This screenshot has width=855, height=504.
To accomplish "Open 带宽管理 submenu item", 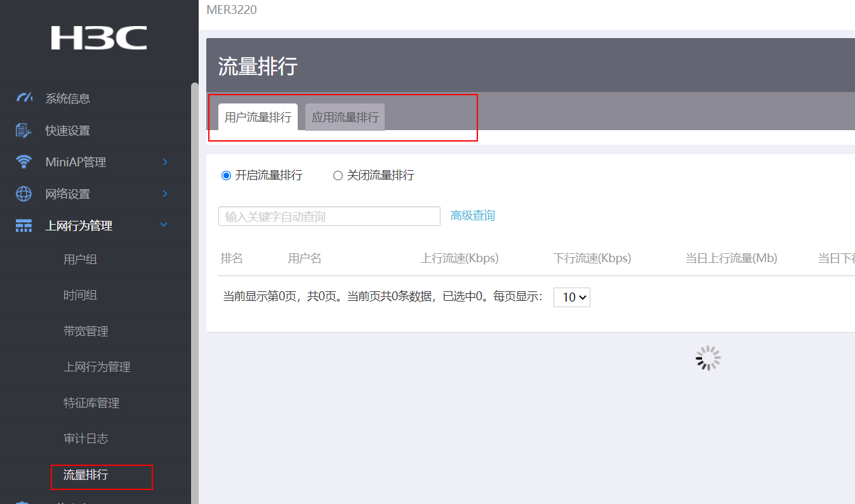I will (x=95, y=331).
